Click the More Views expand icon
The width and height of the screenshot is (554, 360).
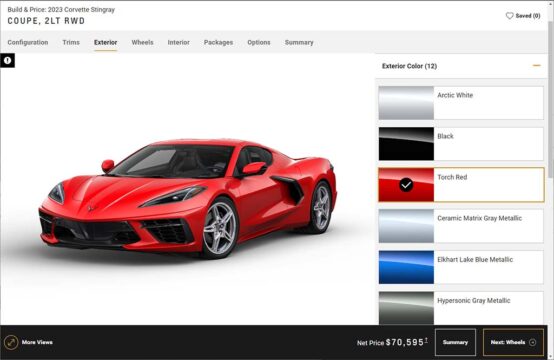tap(11, 342)
